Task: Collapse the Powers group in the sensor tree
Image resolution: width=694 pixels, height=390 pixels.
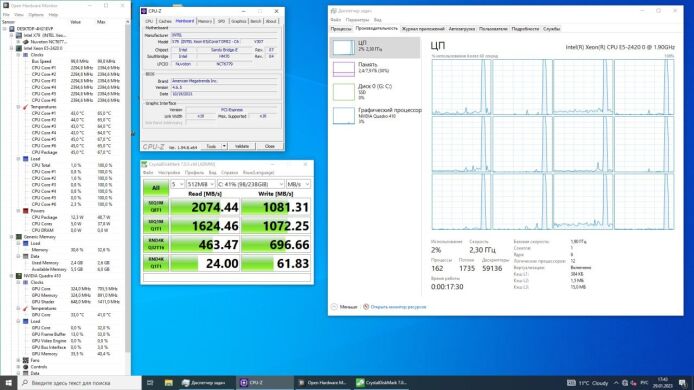Action: click(x=19, y=211)
